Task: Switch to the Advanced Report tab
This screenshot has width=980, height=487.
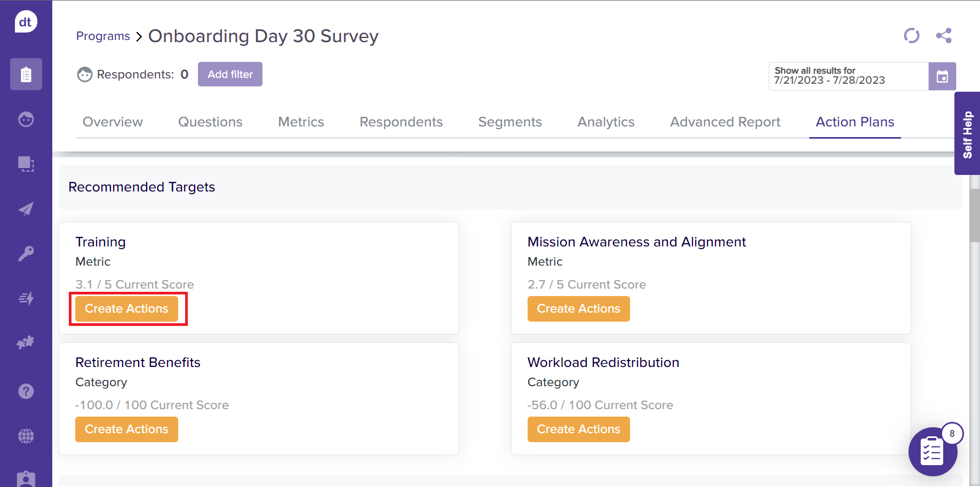Action: coord(725,122)
